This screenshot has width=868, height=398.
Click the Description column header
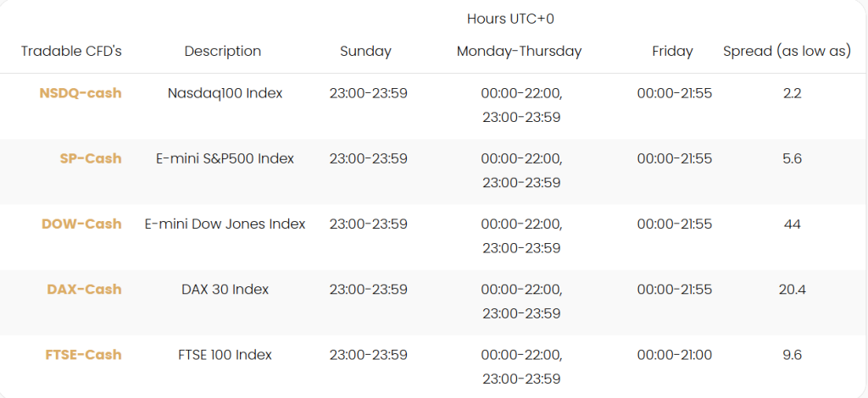click(x=223, y=51)
